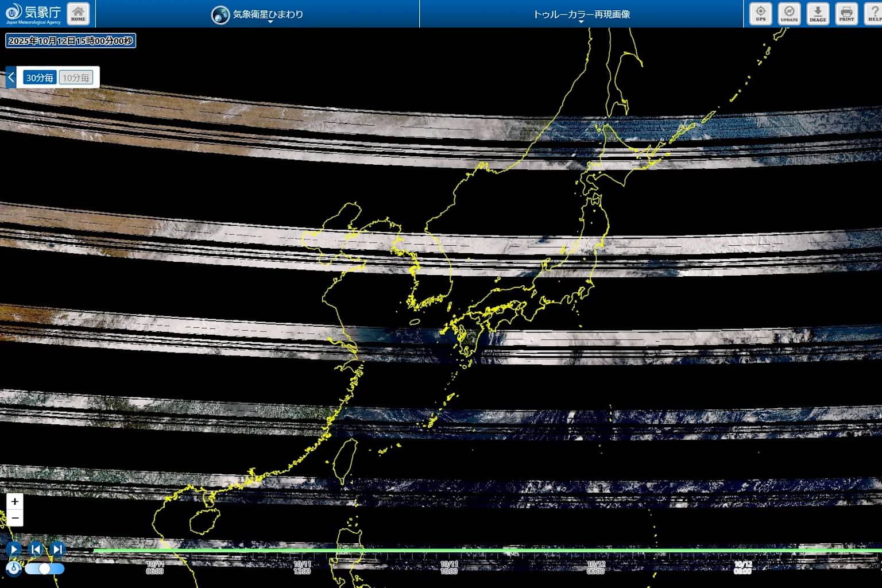This screenshot has height=588, width=882.
Task: Open the 気象衛星ひまわり dropdown menu
Action: (258, 14)
